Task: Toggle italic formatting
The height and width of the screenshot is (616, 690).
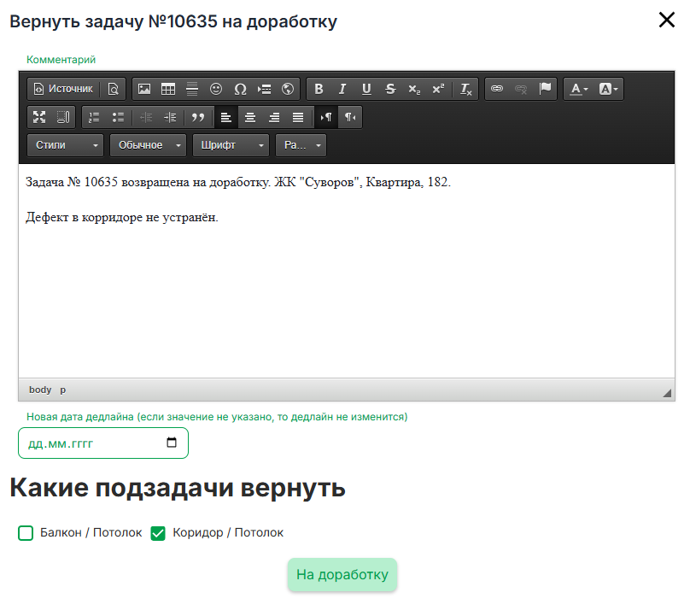Action: [x=342, y=89]
